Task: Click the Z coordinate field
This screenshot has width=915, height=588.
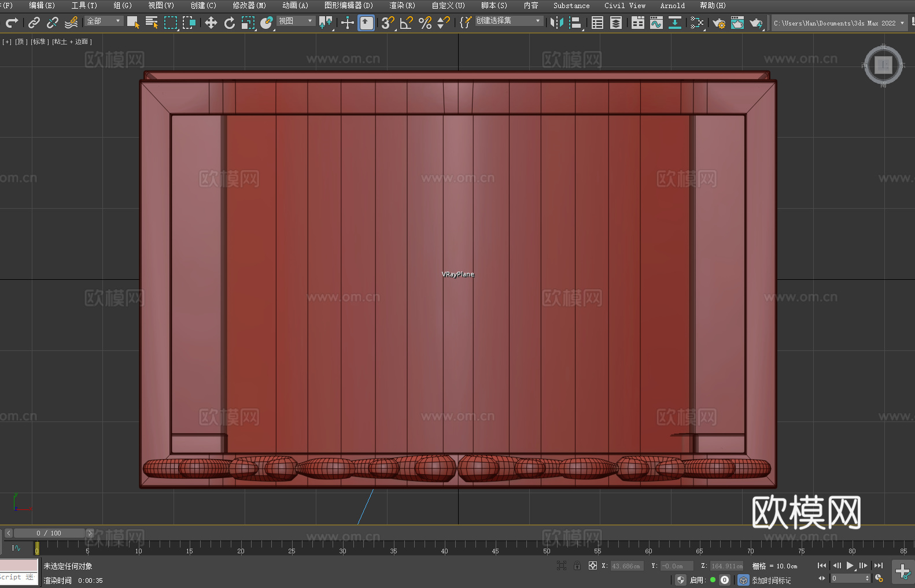Action: (726, 566)
